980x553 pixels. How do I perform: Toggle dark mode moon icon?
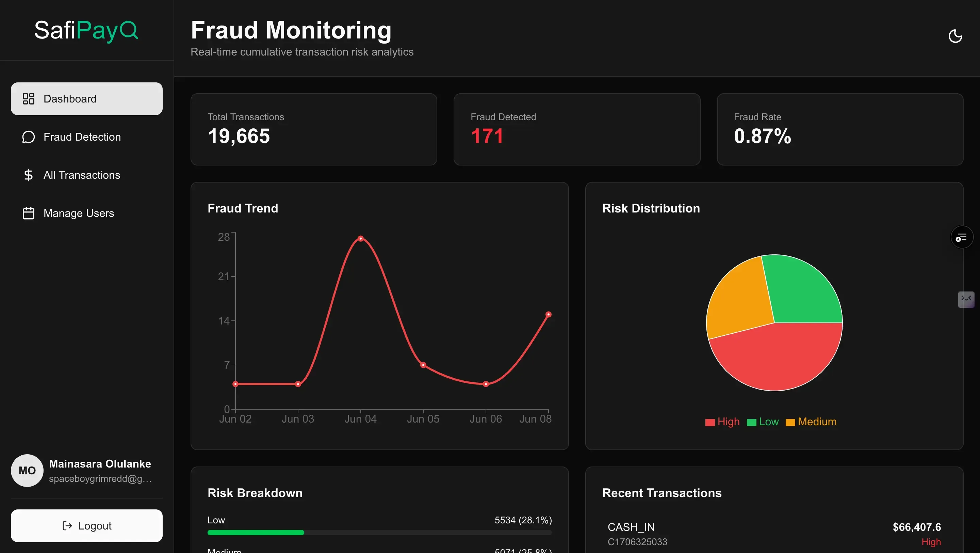click(955, 36)
